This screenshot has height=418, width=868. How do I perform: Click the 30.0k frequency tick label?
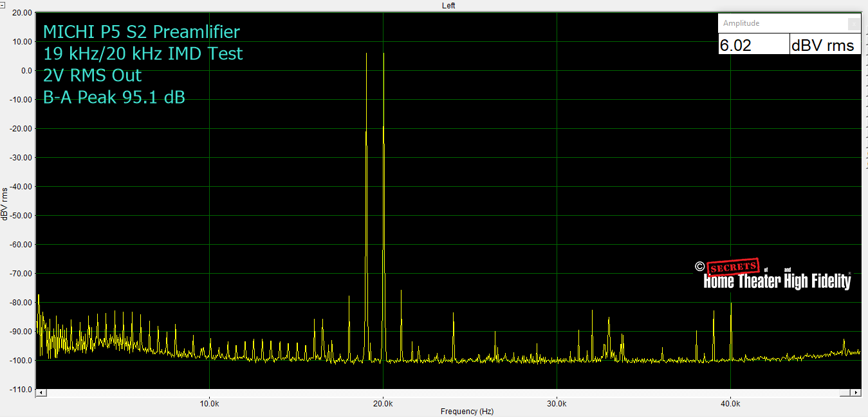pos(557,404)
